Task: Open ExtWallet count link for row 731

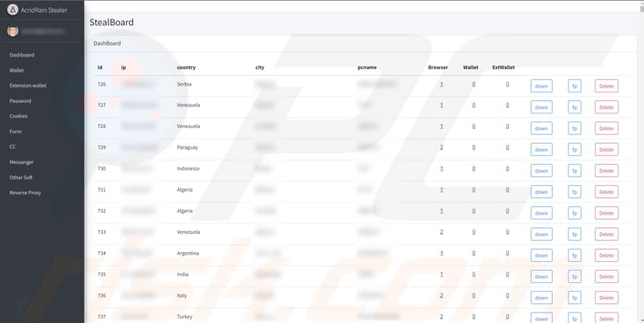Action: 507,189
